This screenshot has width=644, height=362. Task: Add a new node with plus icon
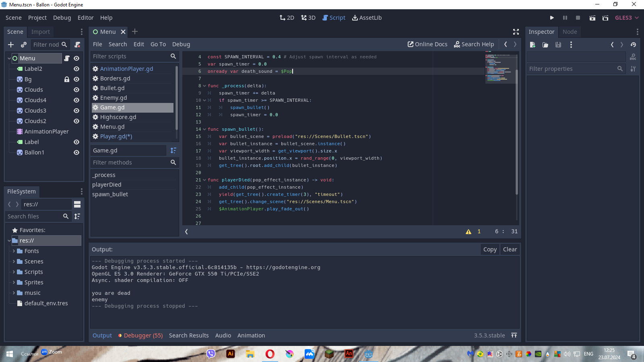[11, 45]
